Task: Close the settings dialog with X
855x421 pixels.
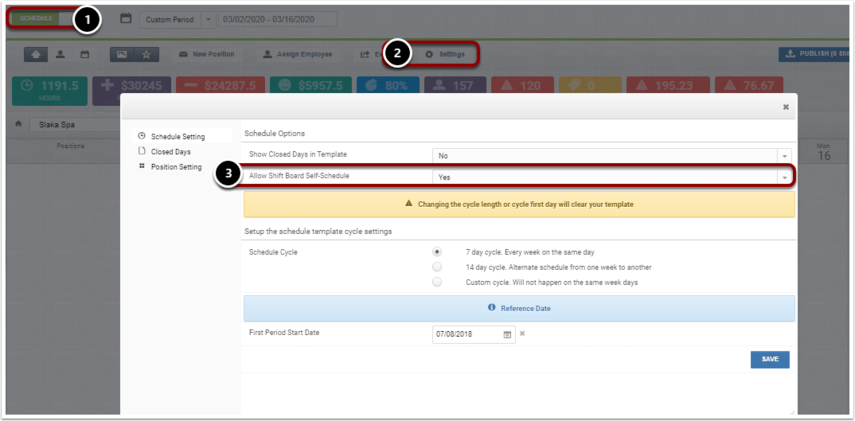Action: pyautogui.click(x=786, y=107)
